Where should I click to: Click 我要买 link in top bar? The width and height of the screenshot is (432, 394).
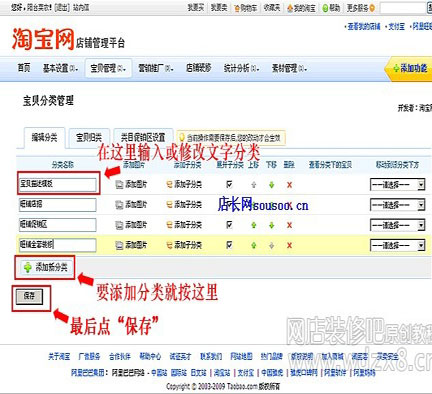point(196,8)
